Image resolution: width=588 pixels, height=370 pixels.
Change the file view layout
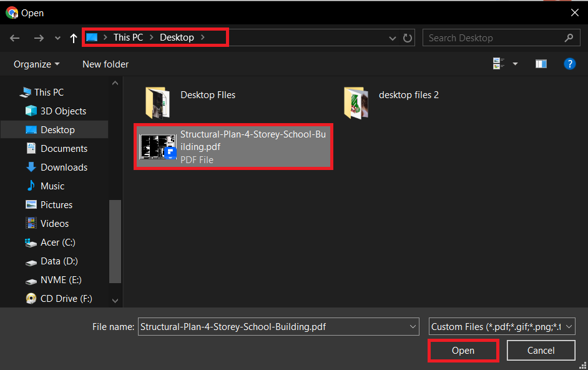[498, 63]
